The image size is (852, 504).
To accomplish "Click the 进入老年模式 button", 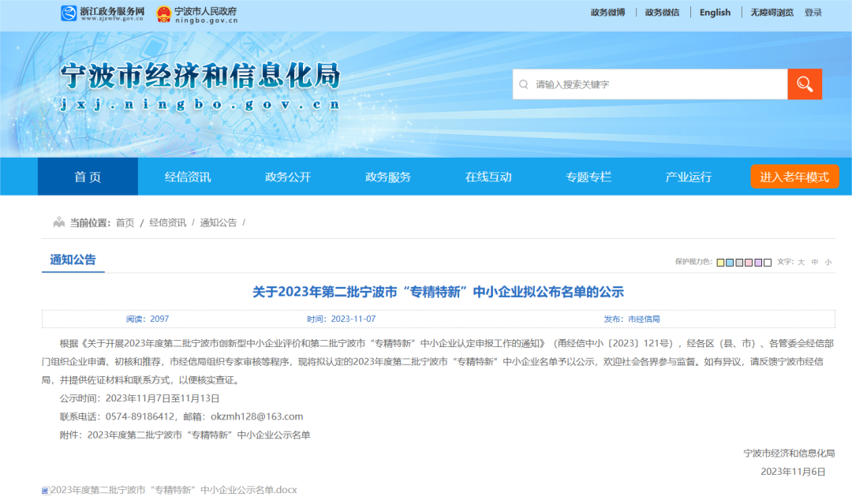I will click(795, 177).
